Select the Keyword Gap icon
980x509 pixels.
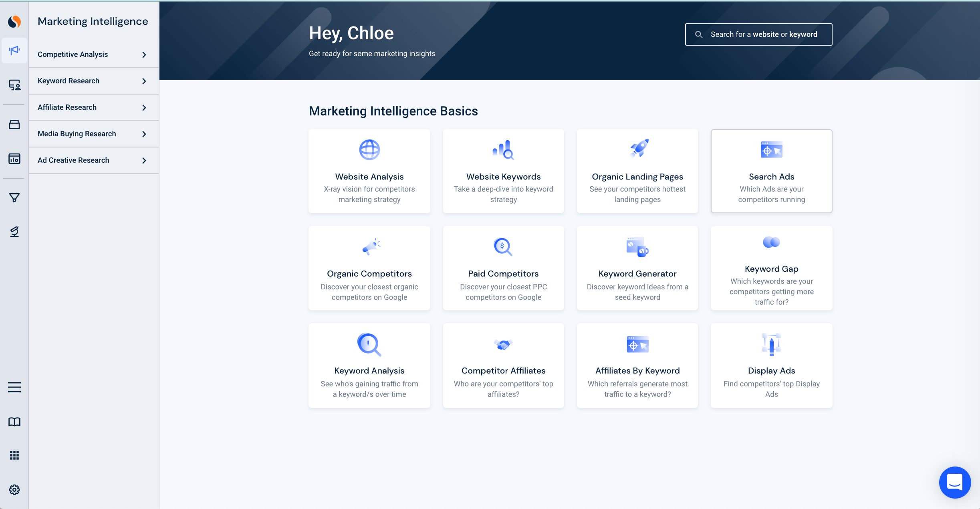(x=771, y=244)
